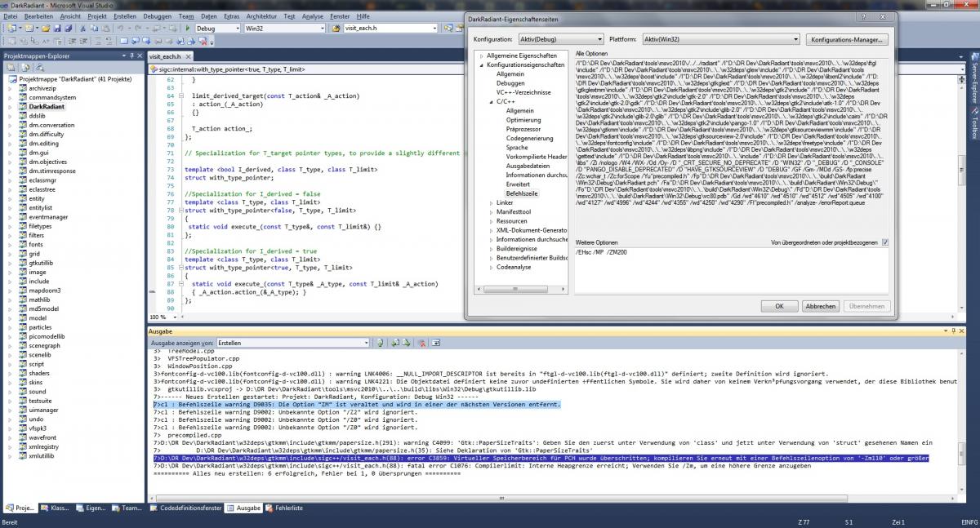
Task: Toggle word wrap in Ausgabe panel
Action: click(436, 343)
